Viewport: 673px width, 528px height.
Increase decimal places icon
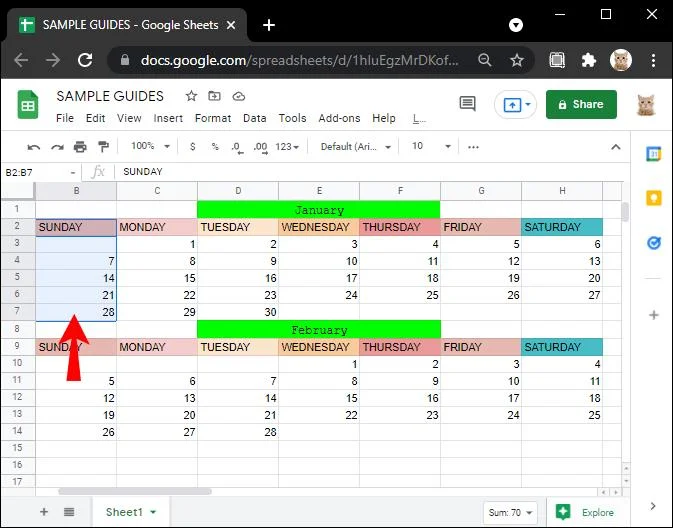coord(261,148)
